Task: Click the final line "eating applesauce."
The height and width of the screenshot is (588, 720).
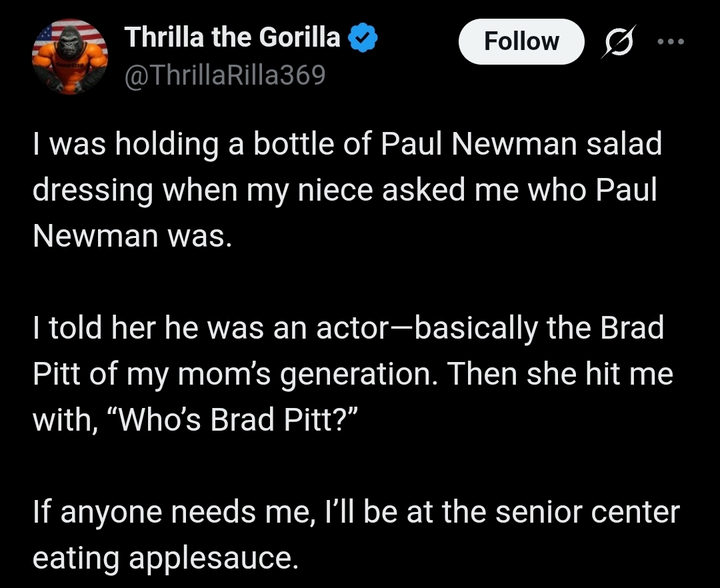Action: (x=163, y=558)
